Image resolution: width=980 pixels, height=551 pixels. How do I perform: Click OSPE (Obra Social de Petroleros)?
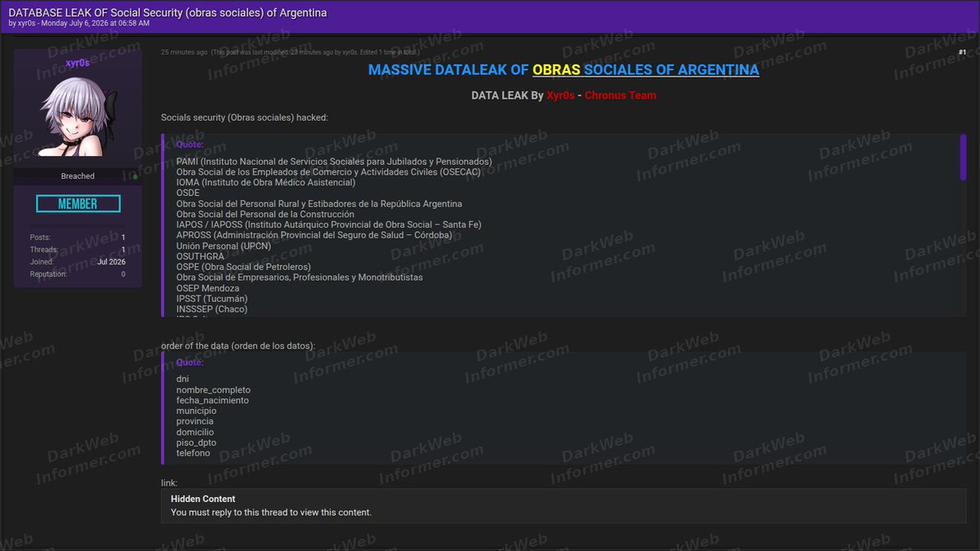coord(243,267)
